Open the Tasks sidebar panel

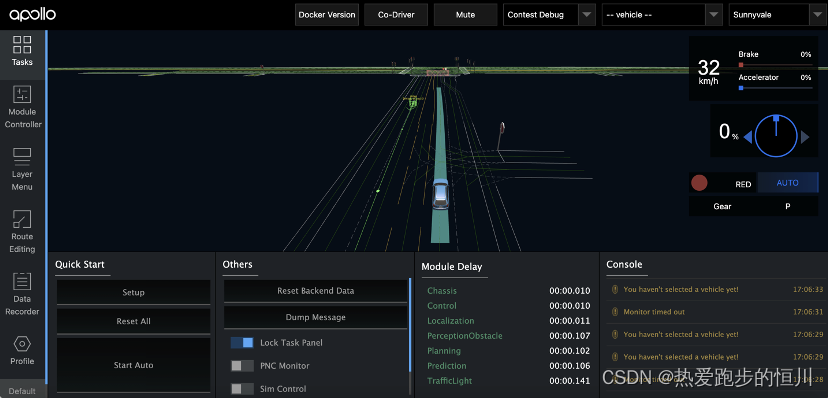pyautogui.click(x=22, y=51)
